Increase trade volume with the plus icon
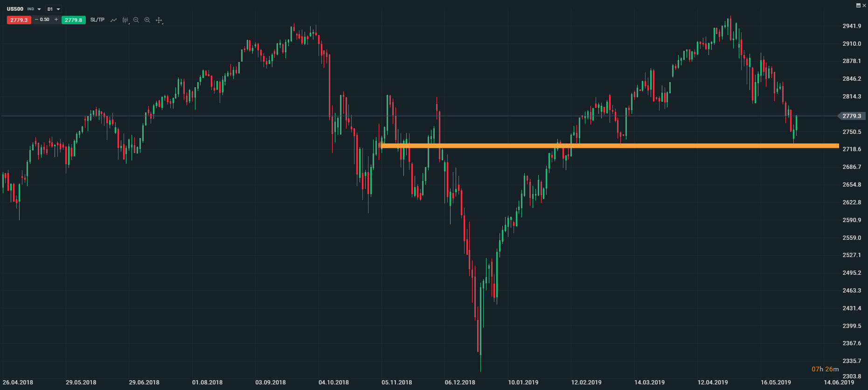The width and height of the screenshot is (868, 390). [56, 20]
